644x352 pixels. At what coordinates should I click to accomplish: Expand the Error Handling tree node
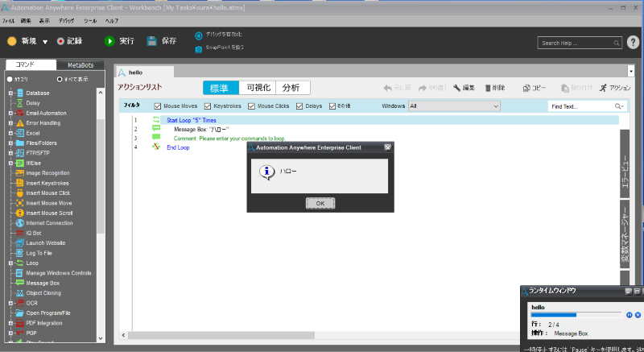pos(10,122)
